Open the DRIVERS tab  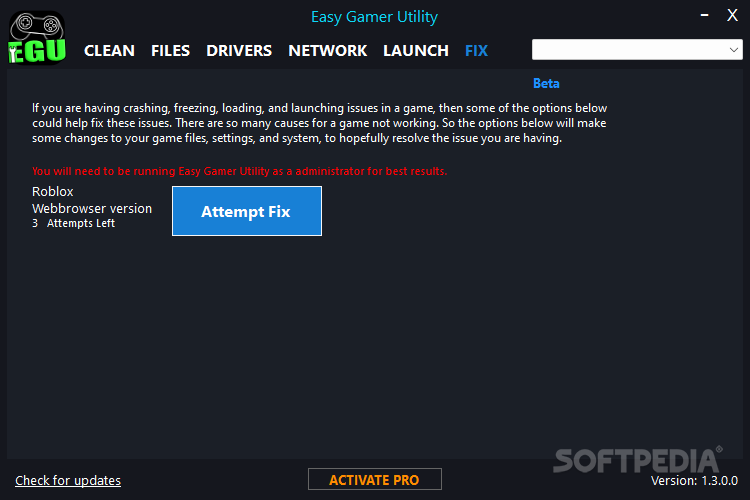(239, 51)
